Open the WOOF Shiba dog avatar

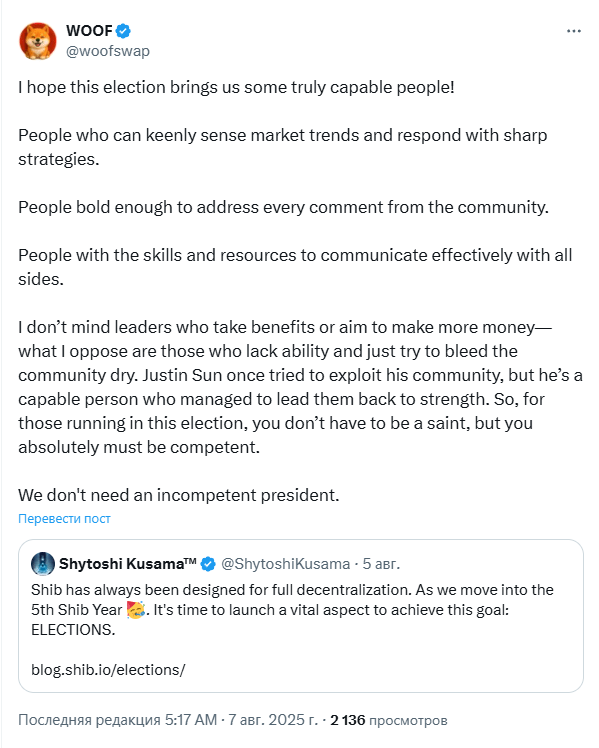point(38,41)
